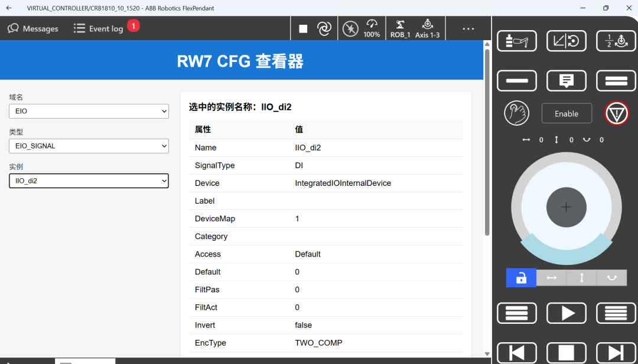Click the four-bar programmable key
The height and width of the screenshot is (364, 638).
616,313
